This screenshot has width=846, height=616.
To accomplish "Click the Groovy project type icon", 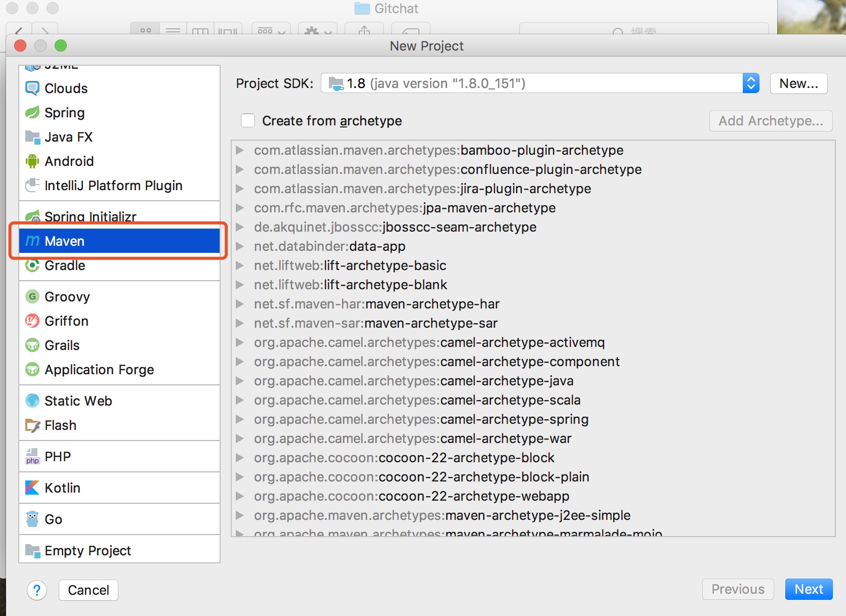I will coord(32,297).
